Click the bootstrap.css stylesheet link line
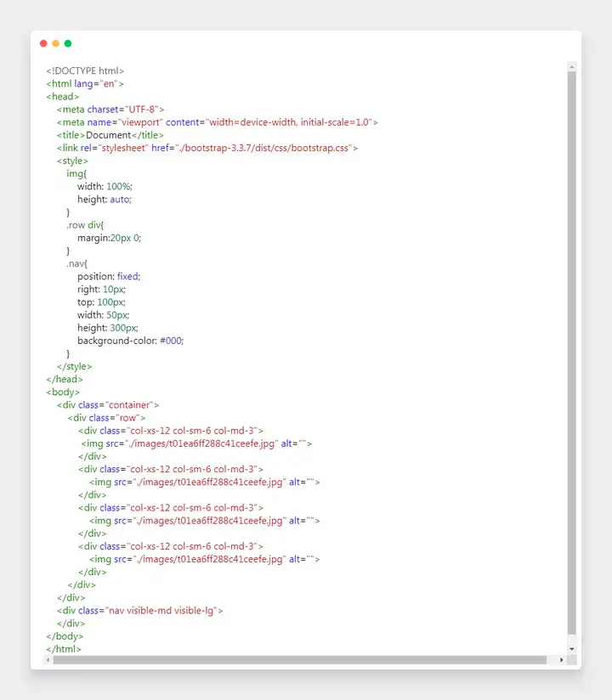This screenshot has width=612, height=700. pos(207,148)
